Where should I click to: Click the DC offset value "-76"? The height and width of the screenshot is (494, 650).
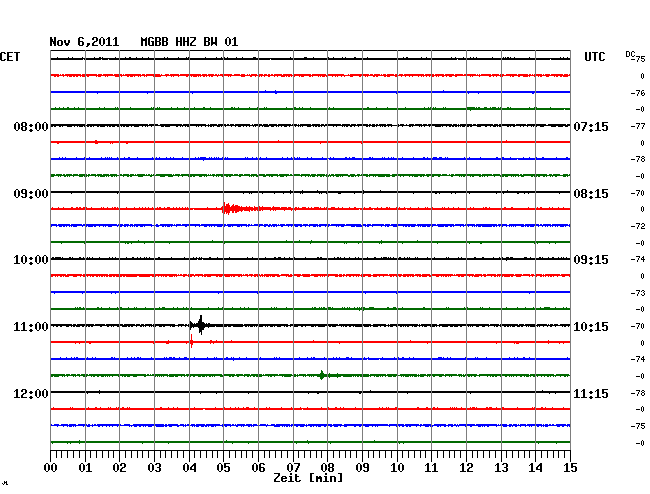pos(638,93)
